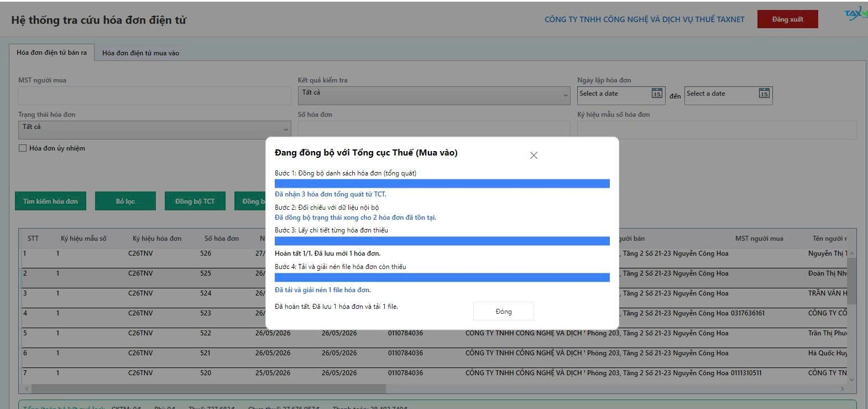Screen dimensions: 868x409
Task: Click the vertical scrollbar down arrow
Action: [851, 379]
